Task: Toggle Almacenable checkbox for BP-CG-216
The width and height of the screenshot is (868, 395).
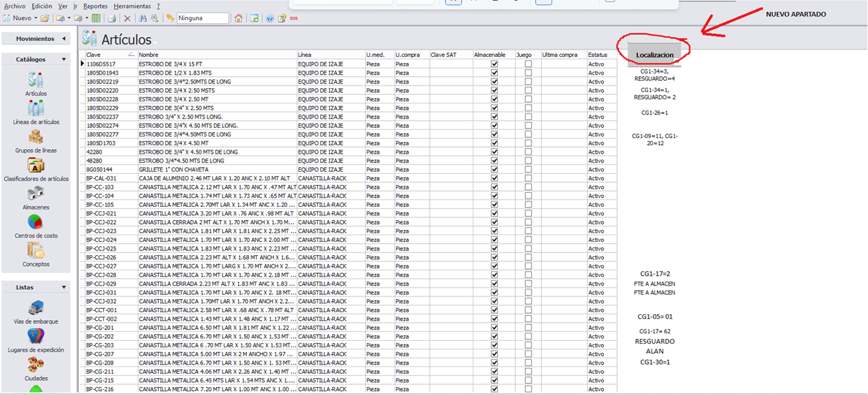Action: click(x=494, y=389)
